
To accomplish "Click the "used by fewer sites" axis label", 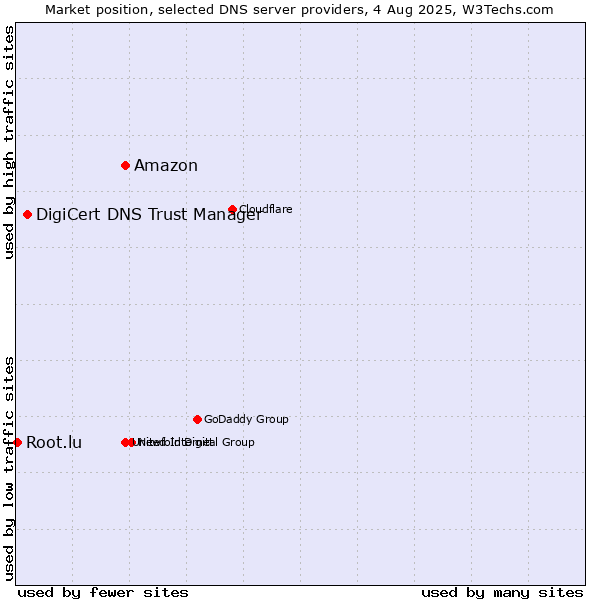I will pyautogui.click(x=103, y=593).
